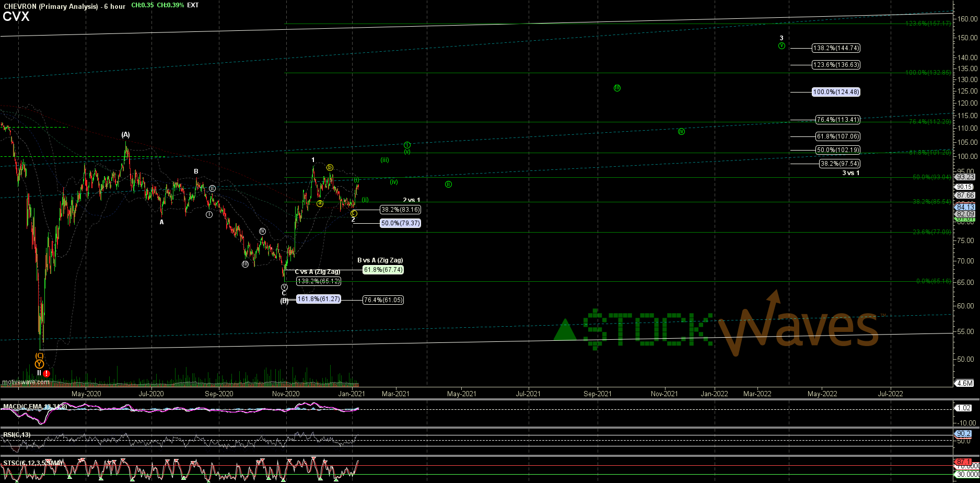Click the 4.6M volume tag

964,383
